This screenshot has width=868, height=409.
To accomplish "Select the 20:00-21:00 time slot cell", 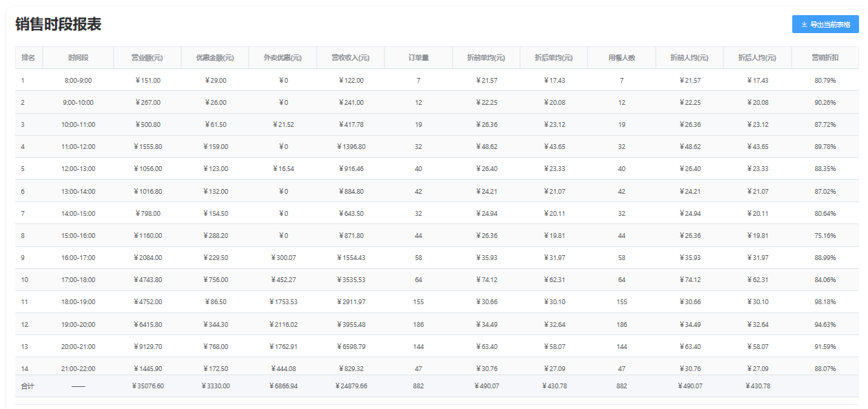I will (x=78, y=347).
